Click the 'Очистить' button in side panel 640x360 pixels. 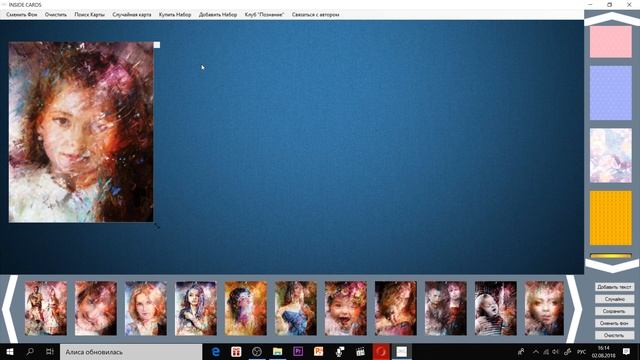(614, 335)
